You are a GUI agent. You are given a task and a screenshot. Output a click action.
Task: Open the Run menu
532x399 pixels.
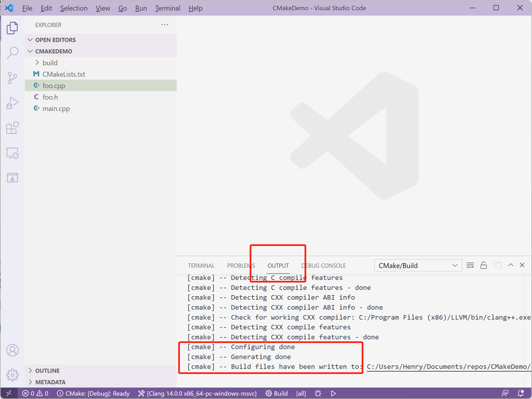click(x=141, y=8)
